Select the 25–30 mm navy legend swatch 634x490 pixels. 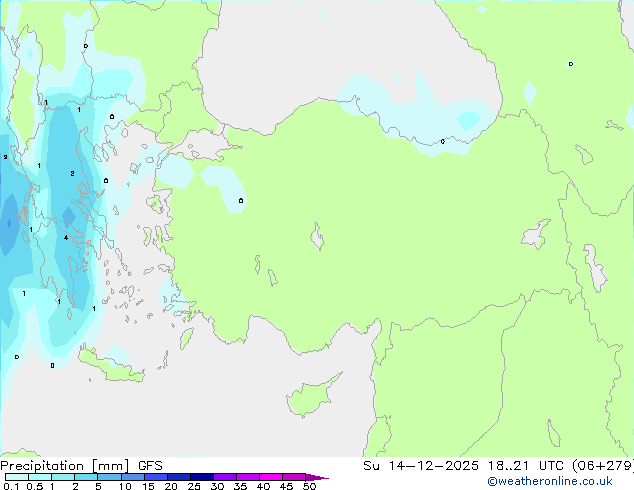201,477
